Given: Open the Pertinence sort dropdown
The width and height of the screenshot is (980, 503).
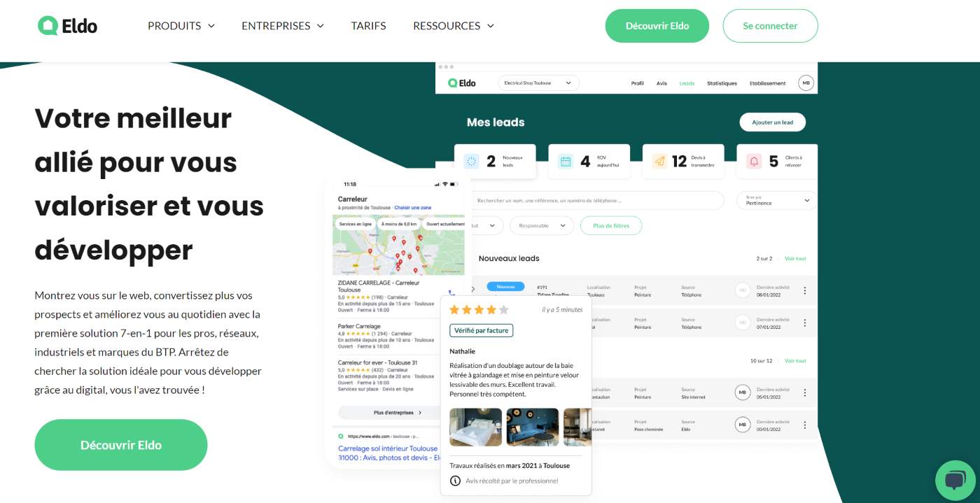Looking at the screenshot, I should click(776, 201).
